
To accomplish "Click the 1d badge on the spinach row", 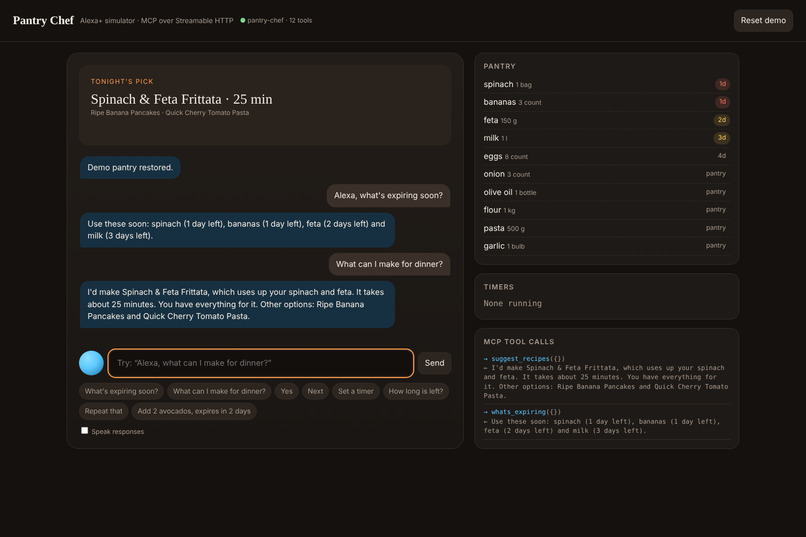I will [722, 84].
